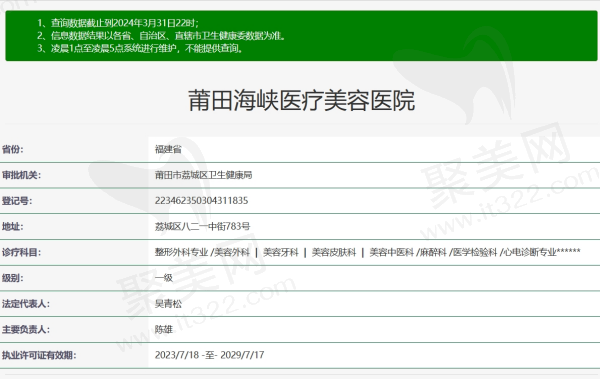Click the 审批机关 label

(x=21, y=175)
